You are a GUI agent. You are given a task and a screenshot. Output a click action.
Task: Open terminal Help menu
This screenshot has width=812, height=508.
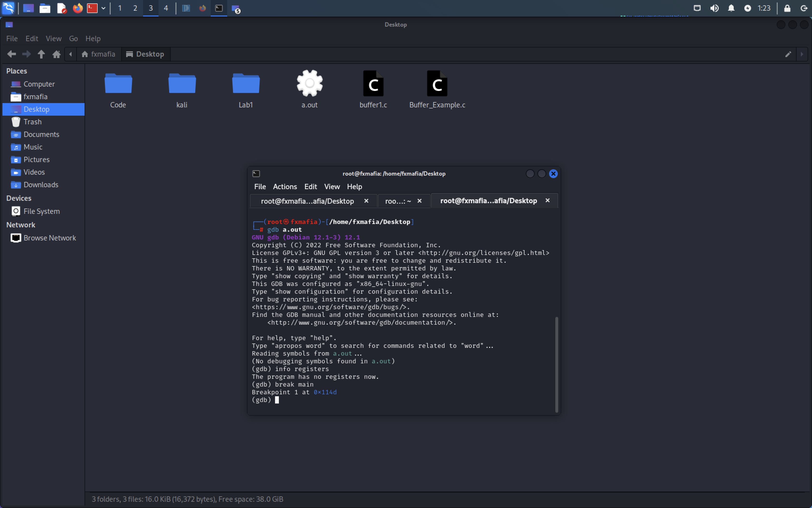pyautogui.click(x=354, y=187)
